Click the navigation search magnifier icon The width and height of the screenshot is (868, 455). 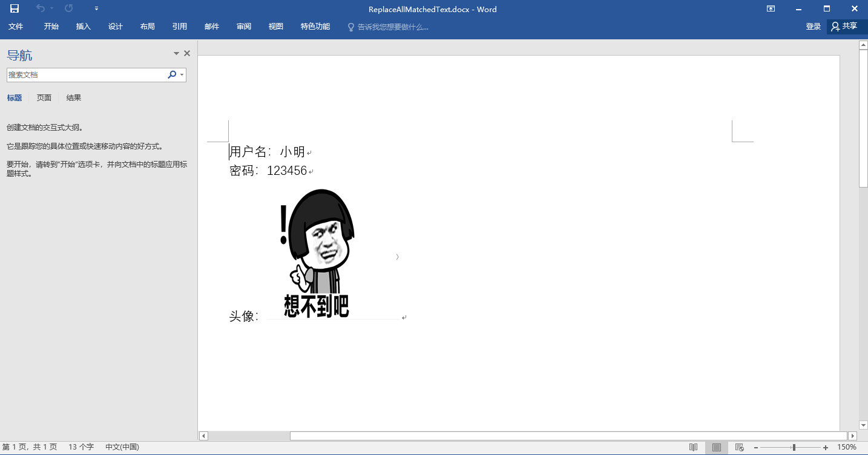[x=171, y=74]
